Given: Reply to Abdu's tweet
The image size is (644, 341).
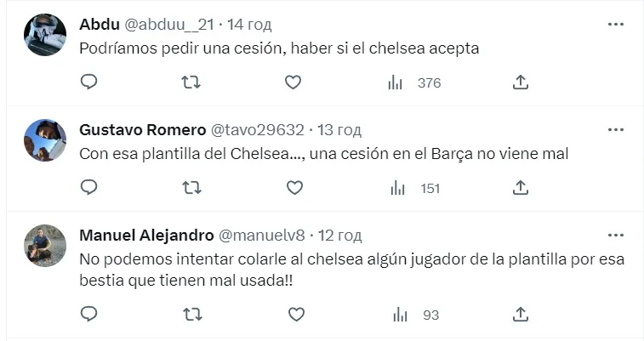Looking at the screenshot, I should 89,82.
